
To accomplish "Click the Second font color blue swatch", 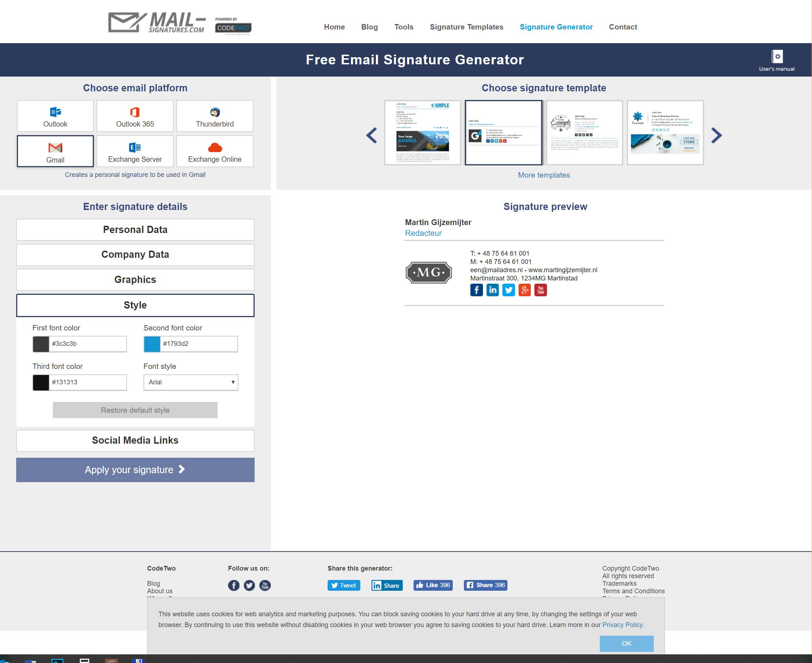I will click(152, 344).
